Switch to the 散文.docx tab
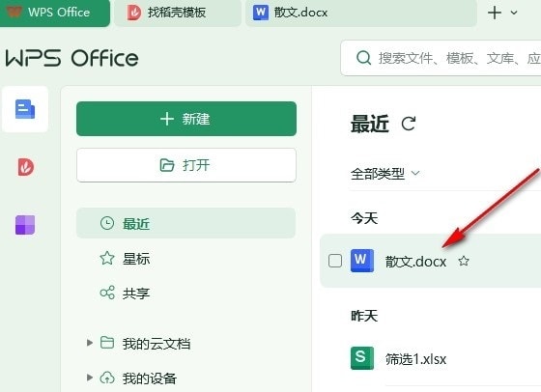 [361, 13]
